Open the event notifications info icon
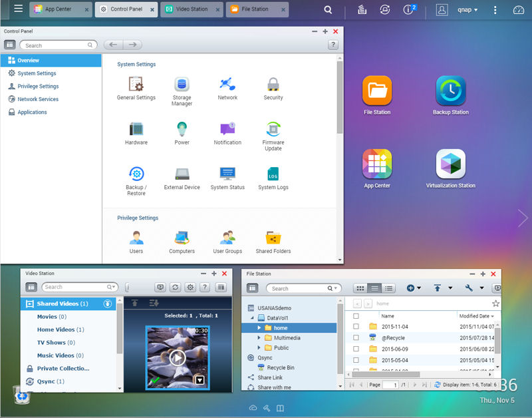This screenshot has height=418, width=532. pyautogui.click(x=409, y=9)
